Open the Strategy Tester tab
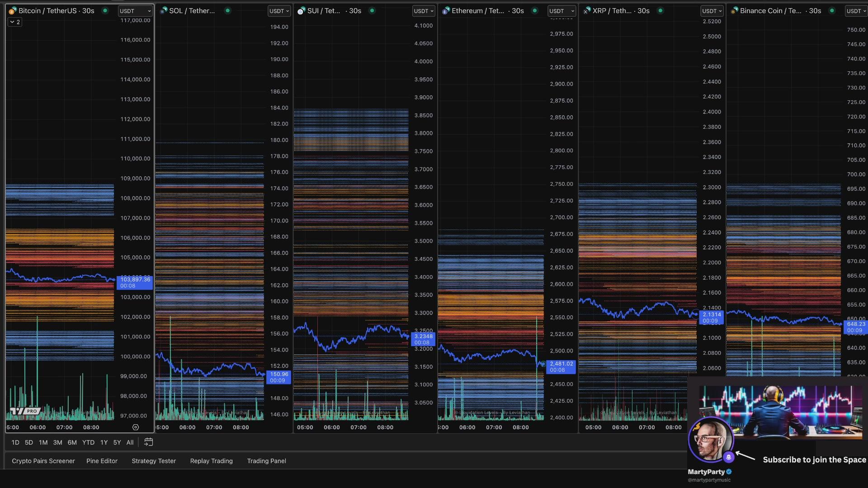This screenshot has width=868, height=488. [x=154, y=461]
